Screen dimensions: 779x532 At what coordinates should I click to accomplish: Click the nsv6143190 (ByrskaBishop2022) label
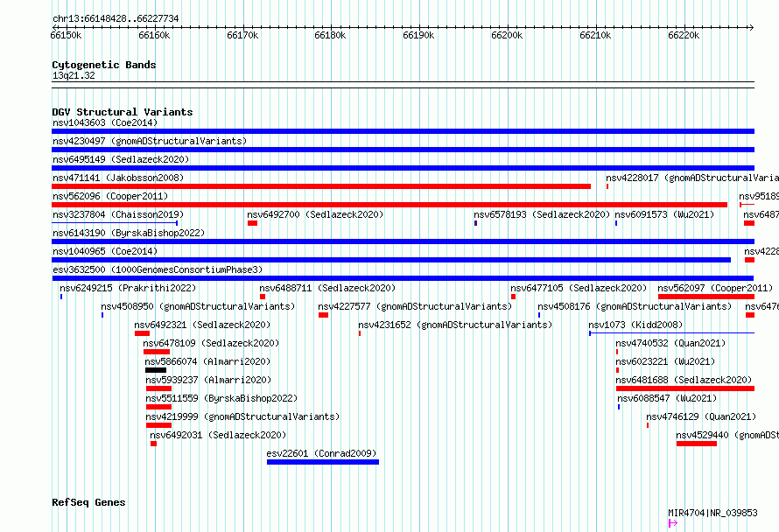(x=129, y=233)
